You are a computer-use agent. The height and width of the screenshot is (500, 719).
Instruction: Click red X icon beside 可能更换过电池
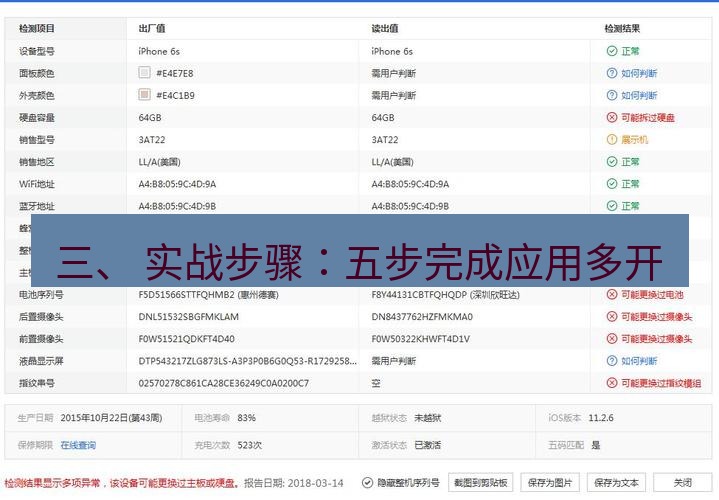(612, 294)
